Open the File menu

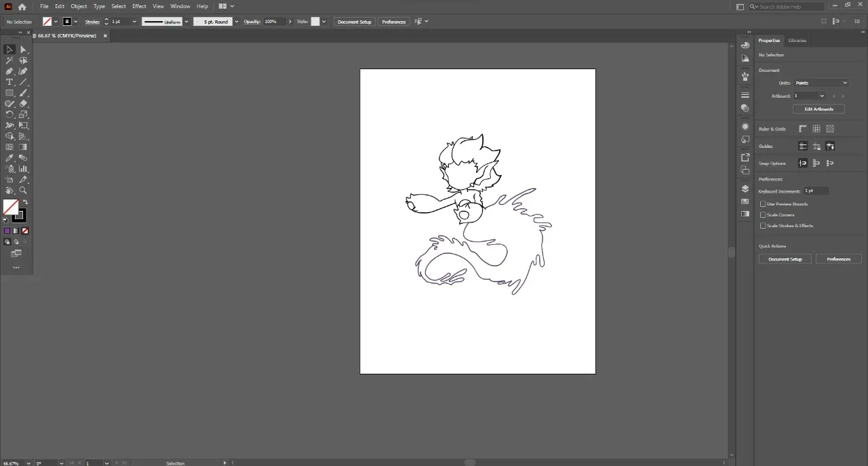pos(44,6)
